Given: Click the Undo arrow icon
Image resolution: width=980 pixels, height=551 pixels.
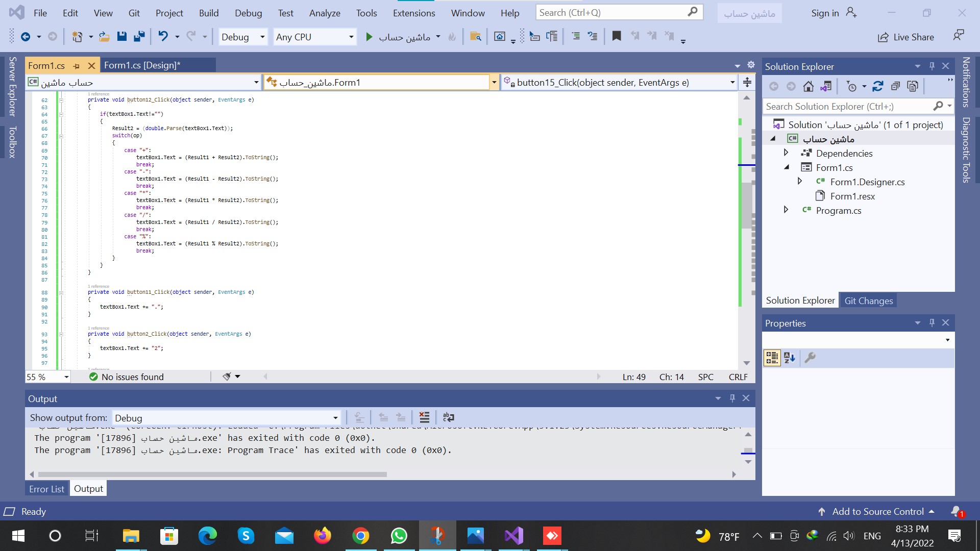Looking at the screenshot, I should point(163,37).
